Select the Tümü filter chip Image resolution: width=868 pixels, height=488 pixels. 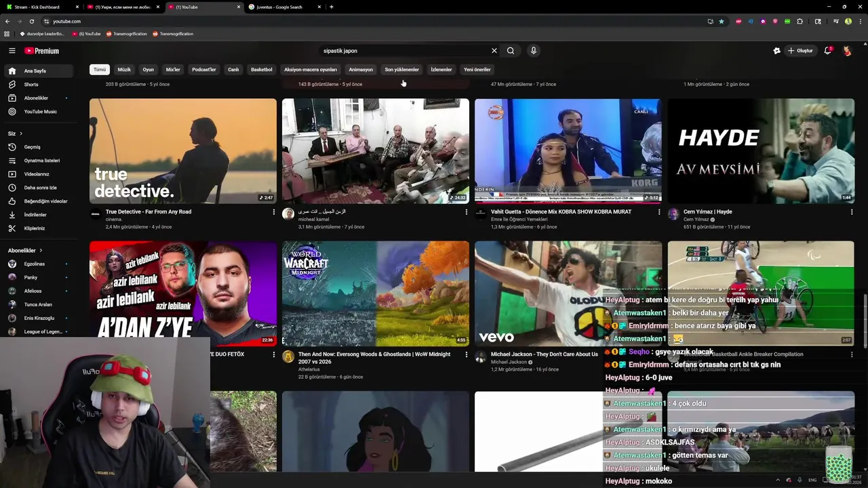100,70
